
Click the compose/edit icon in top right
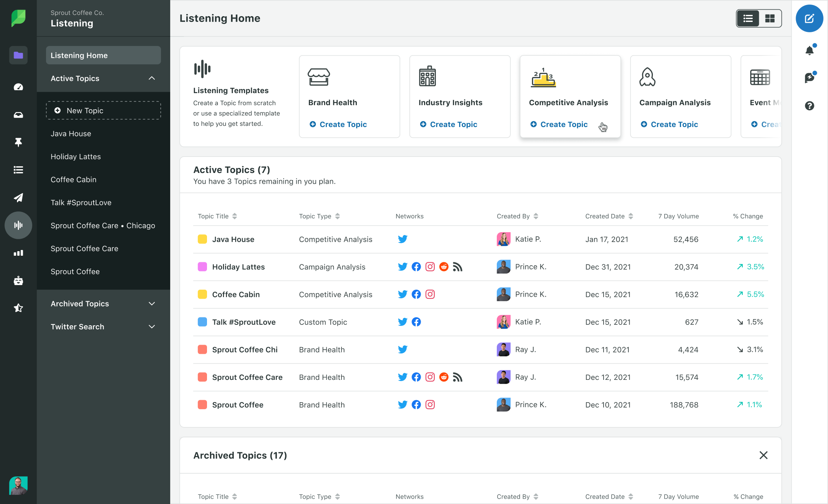[x=810, y=18]
